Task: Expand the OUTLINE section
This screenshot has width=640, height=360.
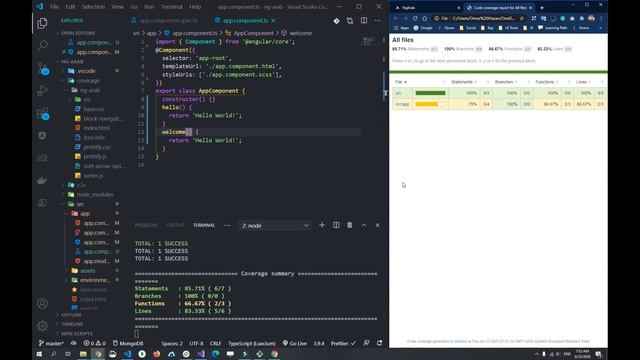Action: [x=71, y=315]
